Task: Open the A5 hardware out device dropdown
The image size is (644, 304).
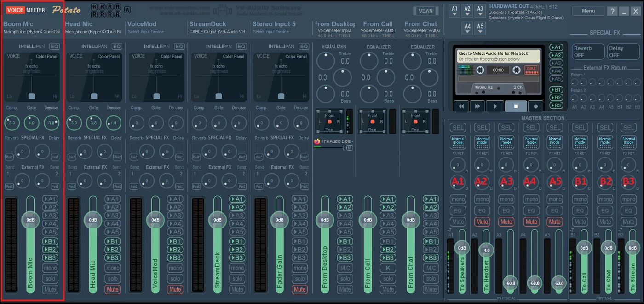Action: 480,29
